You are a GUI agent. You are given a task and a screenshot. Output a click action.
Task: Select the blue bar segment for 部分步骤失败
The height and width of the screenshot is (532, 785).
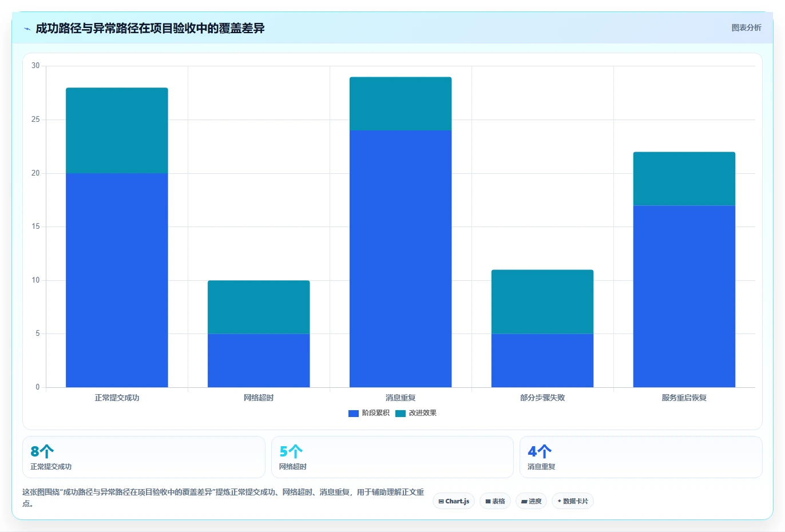point(542,360)
